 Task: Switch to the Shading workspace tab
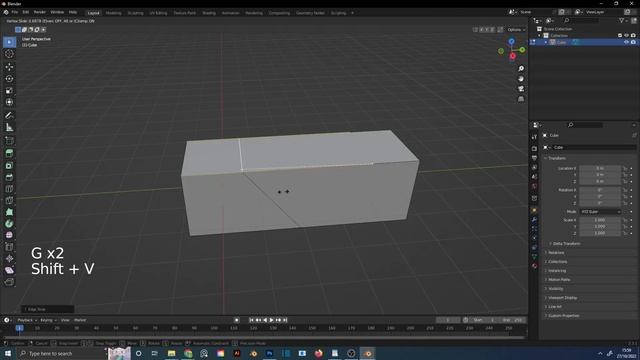(209, 13)
